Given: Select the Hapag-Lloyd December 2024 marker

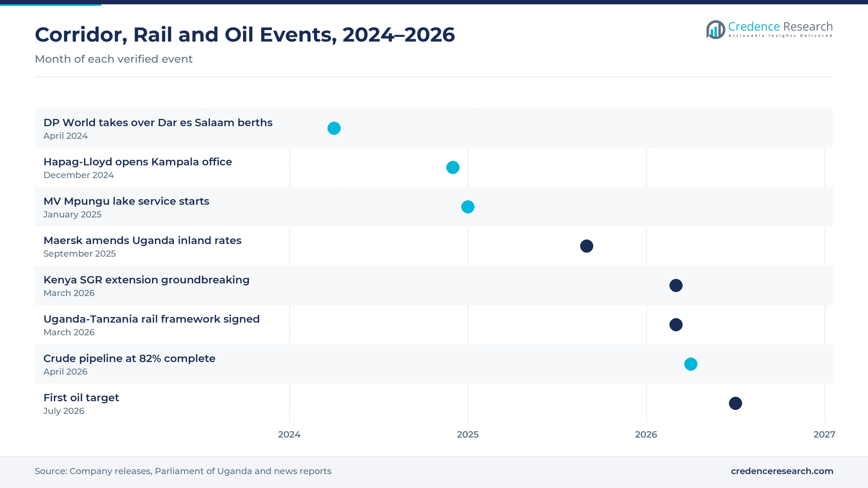Looking at the screenshot, I should coord(453,167).
